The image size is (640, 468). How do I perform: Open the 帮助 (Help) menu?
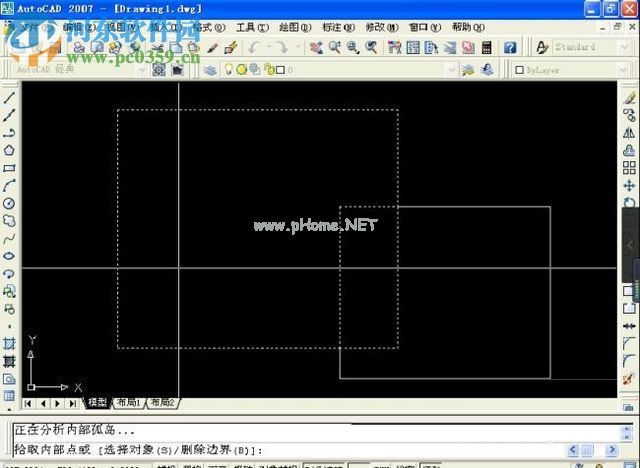[467, 27]
